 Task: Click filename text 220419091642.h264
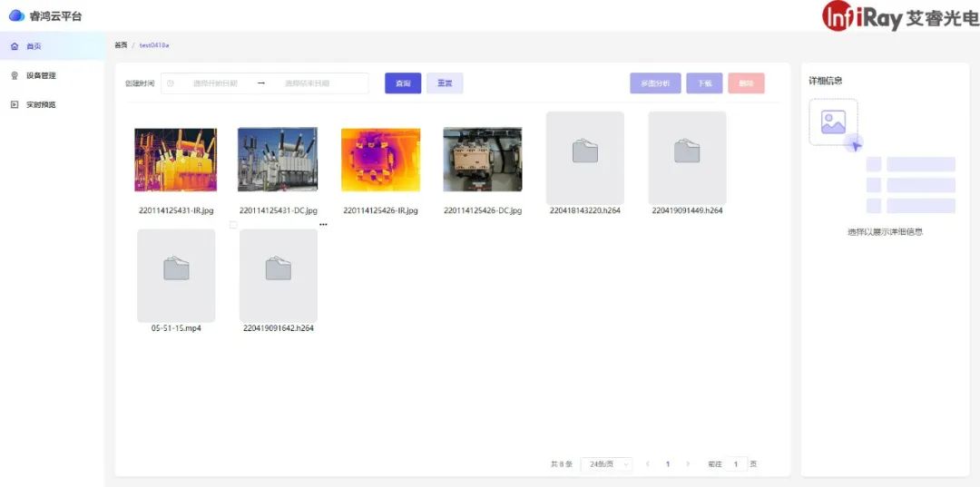pos(279,327)
